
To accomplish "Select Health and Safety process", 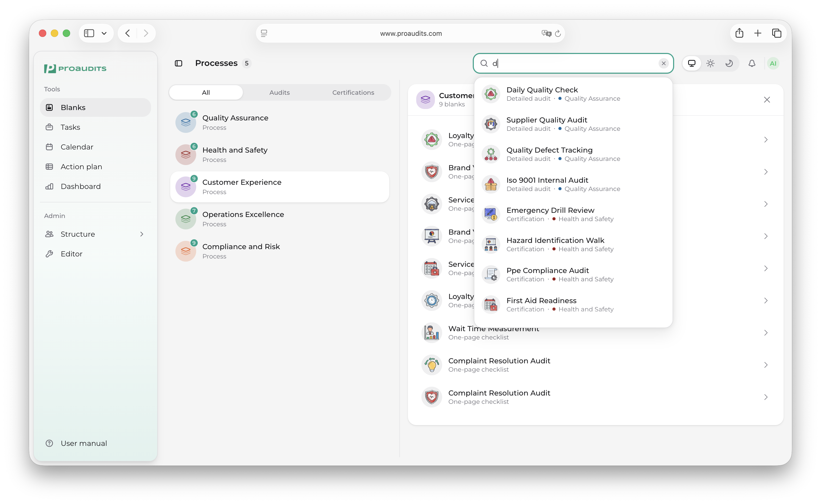I will 279,155.
